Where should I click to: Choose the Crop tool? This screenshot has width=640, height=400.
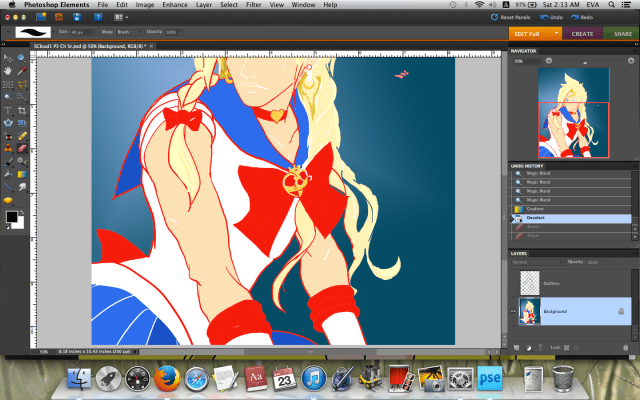tap(21, 109)
